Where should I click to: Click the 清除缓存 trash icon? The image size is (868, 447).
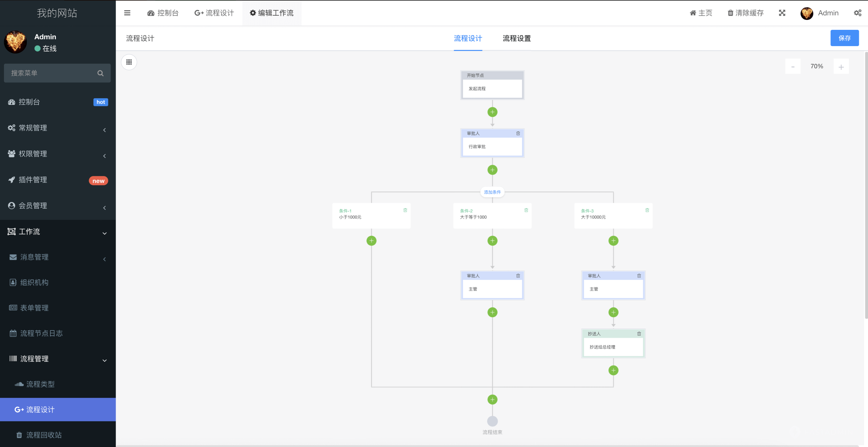click(730, 13)
